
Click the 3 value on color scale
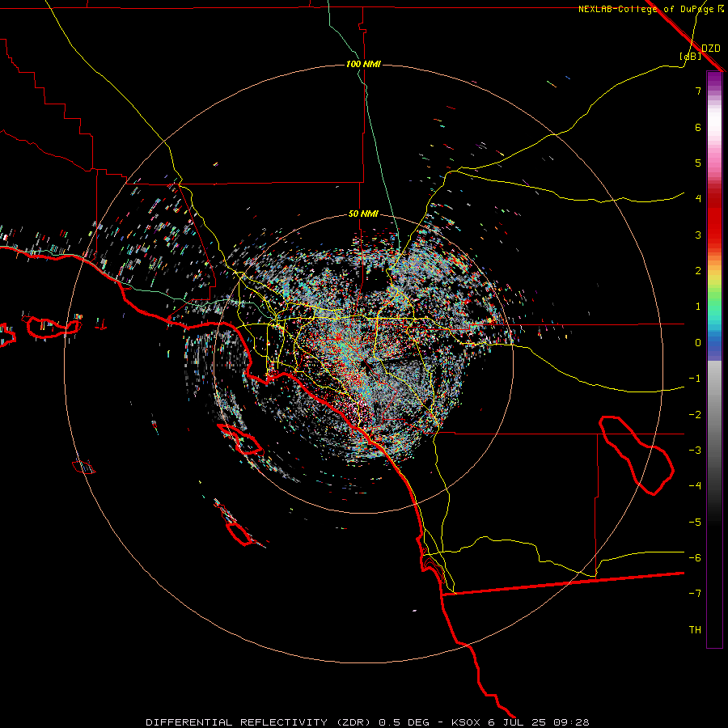pos(698,235)
